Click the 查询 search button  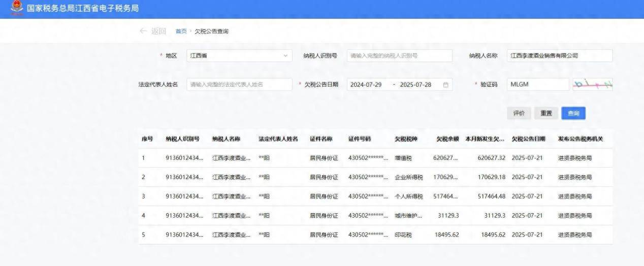(573, 113)
